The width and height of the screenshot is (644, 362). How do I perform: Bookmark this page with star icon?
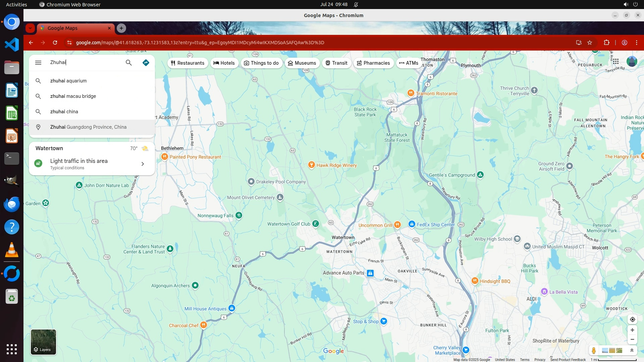(590, 43)
